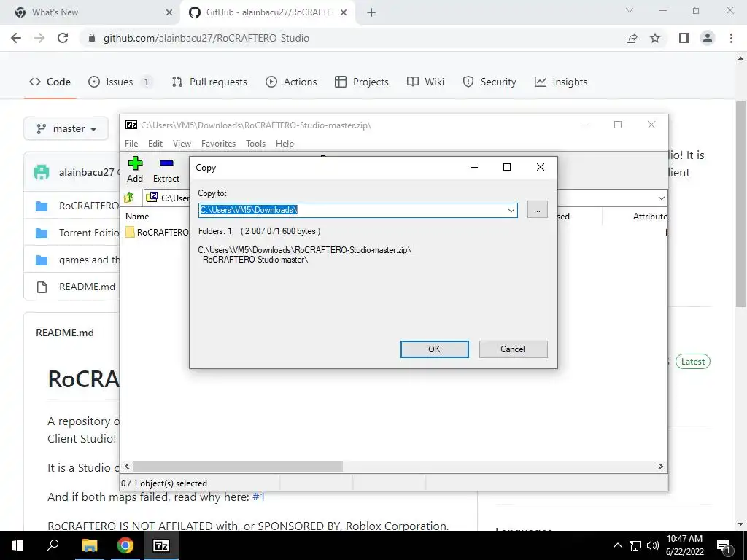Image resolution: width=747 pixels, height=560 pixels.
Task: Open README.md file in the repository list
Action: (88, 287)
